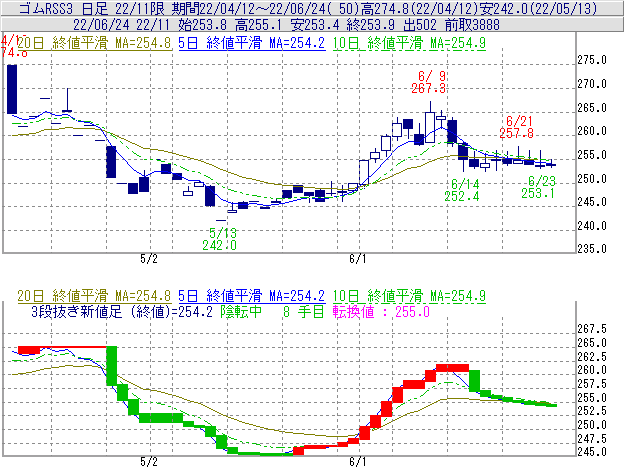The height and width of the screenshot is (475, 624).
Task: Click the 5/13 242.0 low label
Action: click(220, 239)
